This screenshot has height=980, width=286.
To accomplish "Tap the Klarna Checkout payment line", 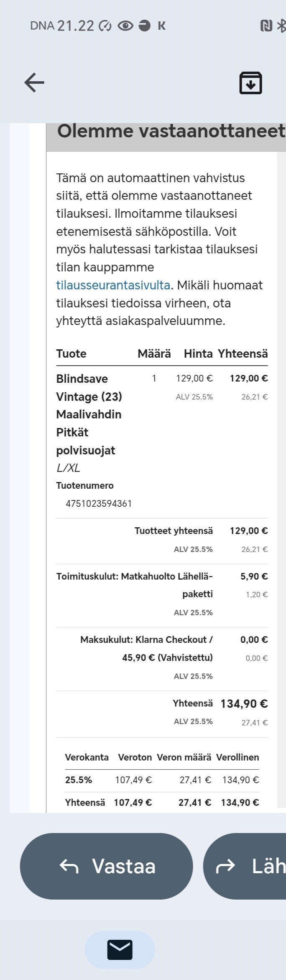I will (146, 648).
